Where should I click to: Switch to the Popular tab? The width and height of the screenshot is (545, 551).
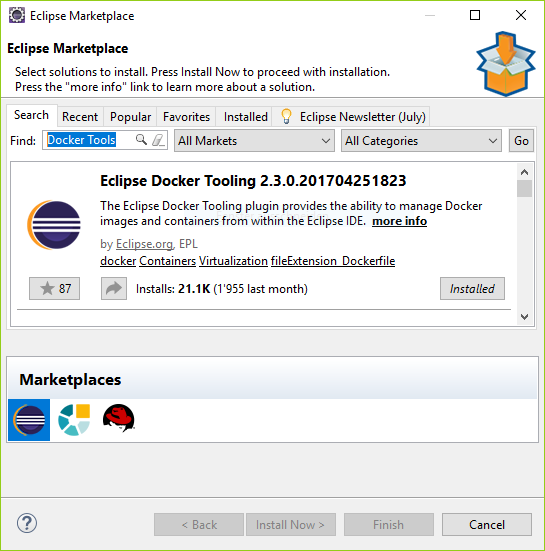130,117
